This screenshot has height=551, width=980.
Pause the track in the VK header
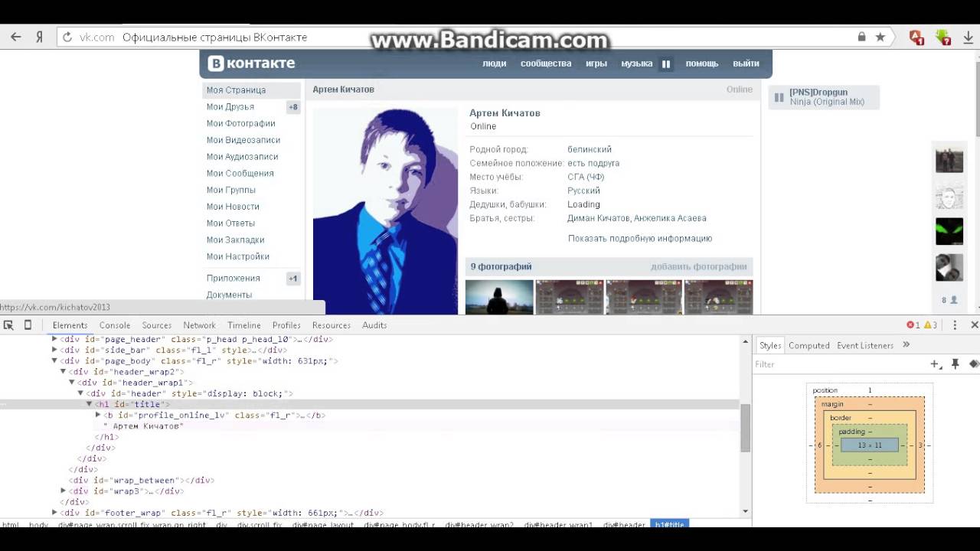pos(666,64)
